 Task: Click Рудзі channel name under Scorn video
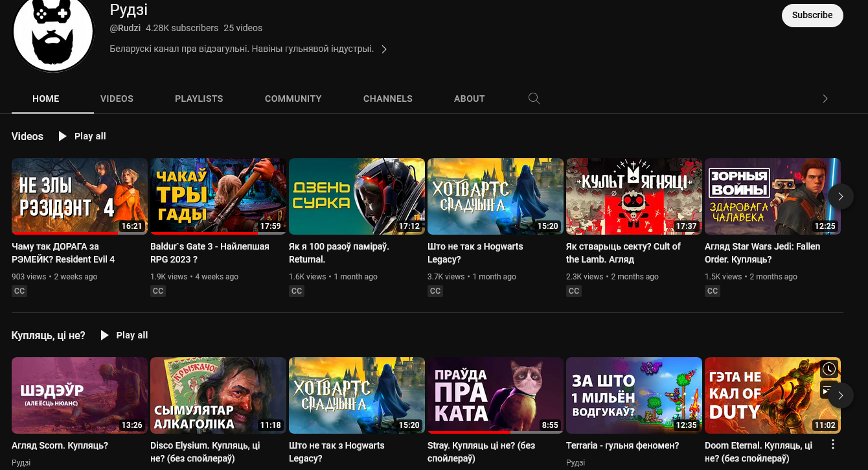[21, 463]
